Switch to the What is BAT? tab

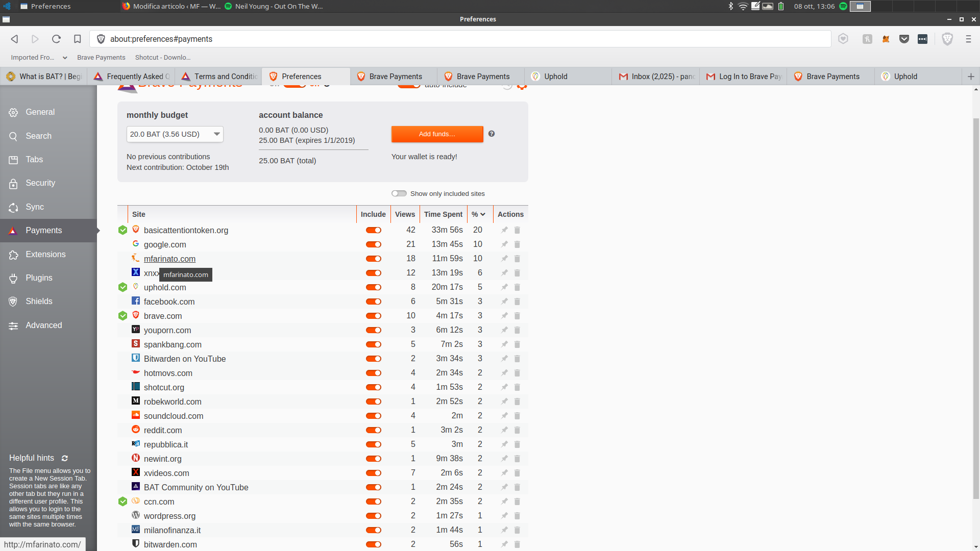tap(44, 77)
